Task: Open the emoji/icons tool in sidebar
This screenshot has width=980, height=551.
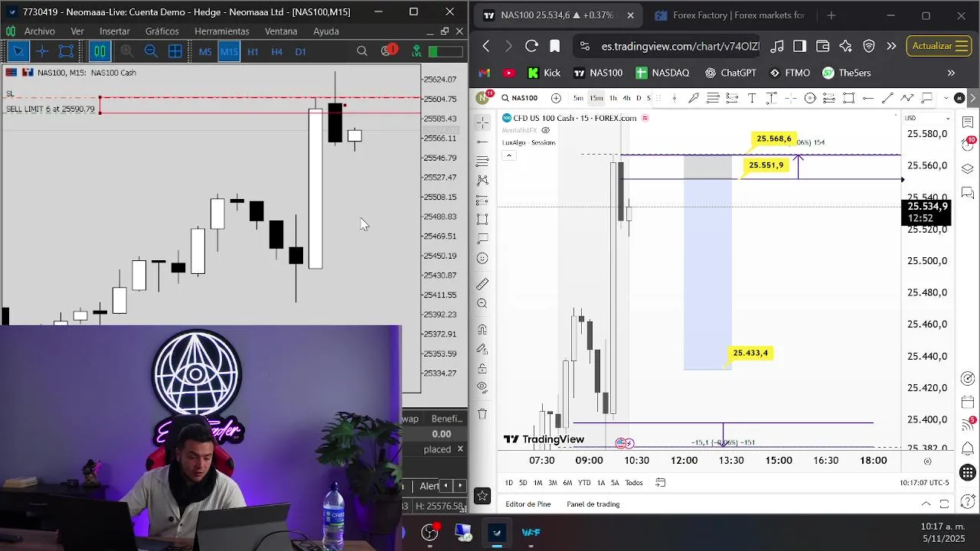Action: 482,259
